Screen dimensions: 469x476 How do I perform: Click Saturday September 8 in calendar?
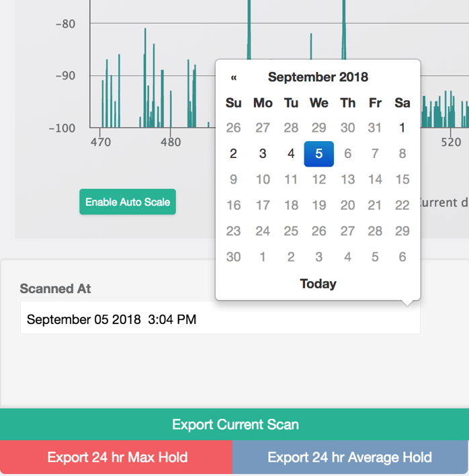point(402,153)
